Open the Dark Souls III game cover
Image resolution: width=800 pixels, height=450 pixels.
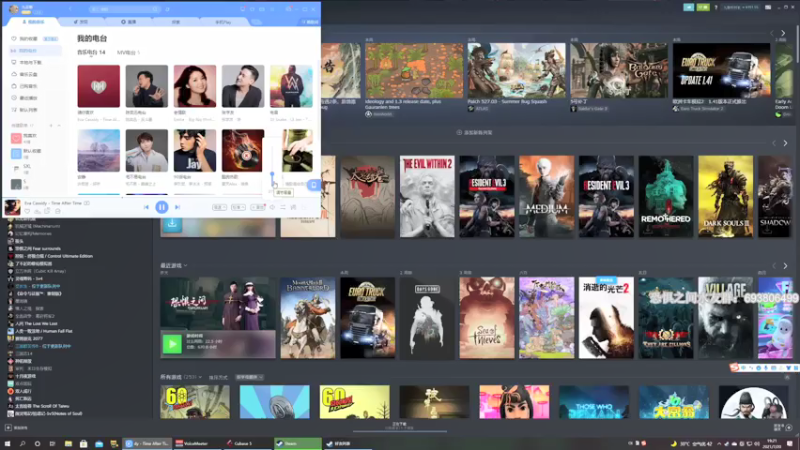(725, 196)
